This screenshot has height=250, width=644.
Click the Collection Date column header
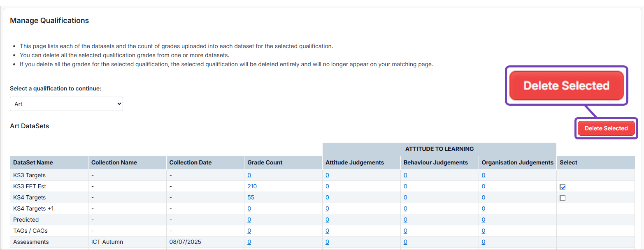[x=190, y=162]
